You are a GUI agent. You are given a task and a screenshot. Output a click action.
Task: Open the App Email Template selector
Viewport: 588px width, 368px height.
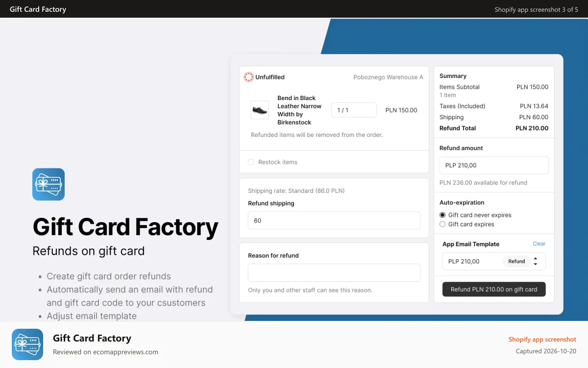tap(494, 262)
